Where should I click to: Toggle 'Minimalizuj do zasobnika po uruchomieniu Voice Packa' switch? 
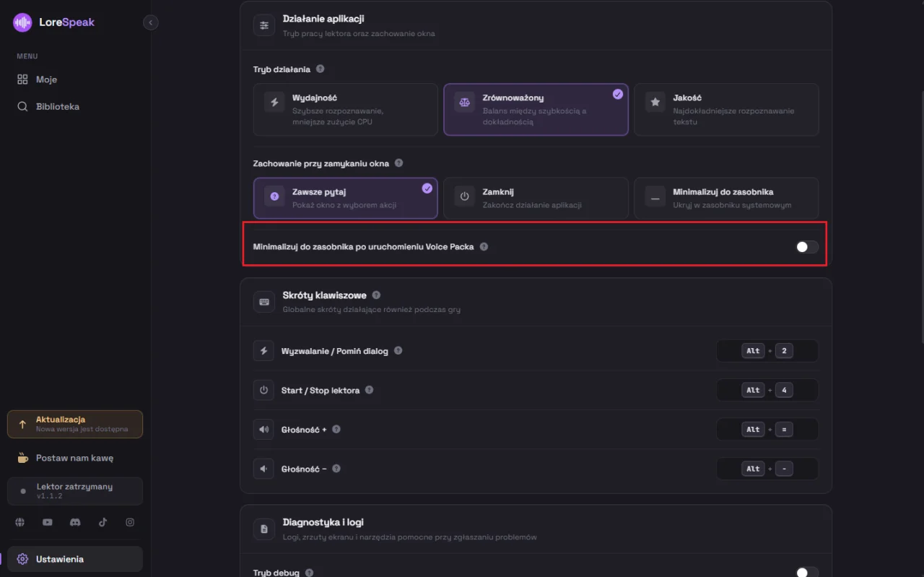(x=807, y=247)
